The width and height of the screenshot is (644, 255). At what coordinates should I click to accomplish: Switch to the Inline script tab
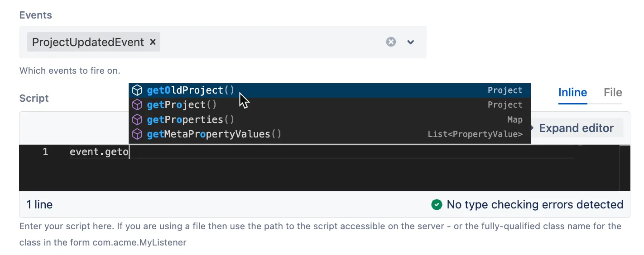(572, 93)
